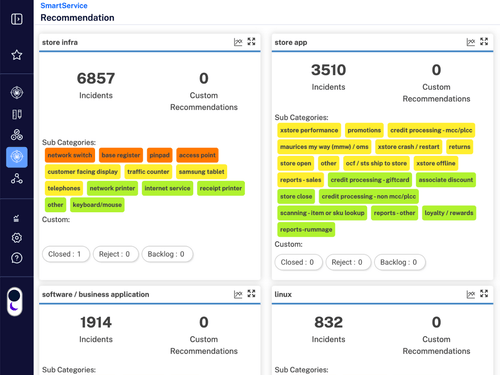Click Backlog : 0 in store infra
Screen dimensions: 500x375
(x=167, y=254)
